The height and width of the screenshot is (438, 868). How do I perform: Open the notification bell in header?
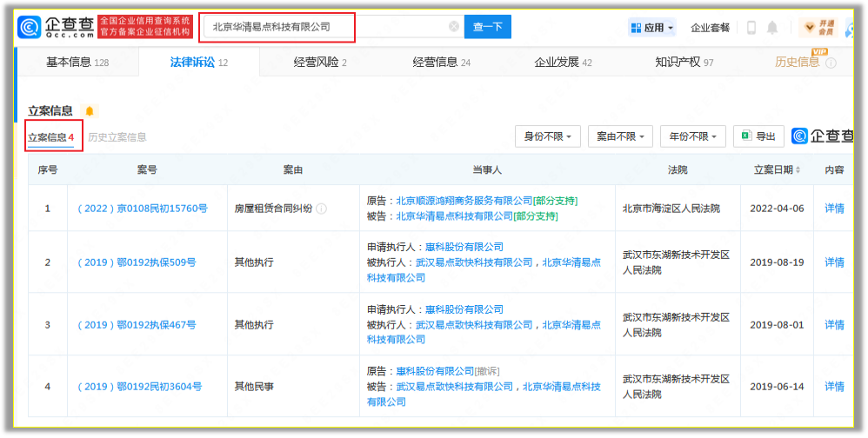pyautogui.click(x=772, y=27)
